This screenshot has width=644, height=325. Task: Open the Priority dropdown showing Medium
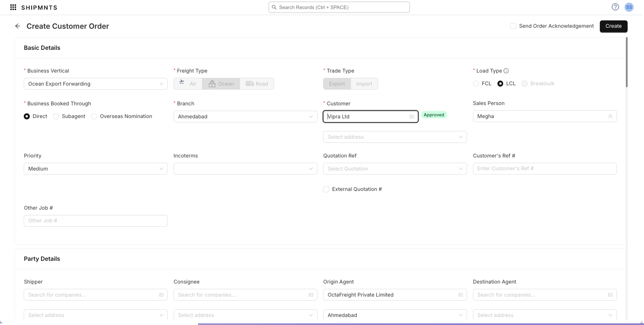pyautogui.click(x=95, y=169)
